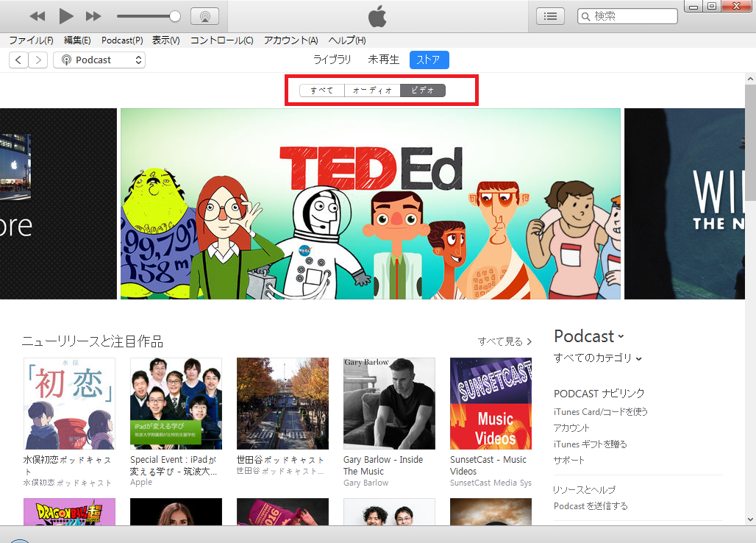Click the 'SunsetCast Media Sys' author text
Viewport: 756px width, 543px height.
(x=491, y=483)
